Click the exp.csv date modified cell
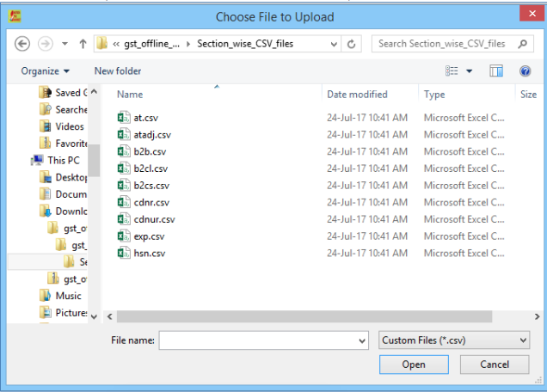This screenshot has width=547, height=392. [x=367, y=236]
